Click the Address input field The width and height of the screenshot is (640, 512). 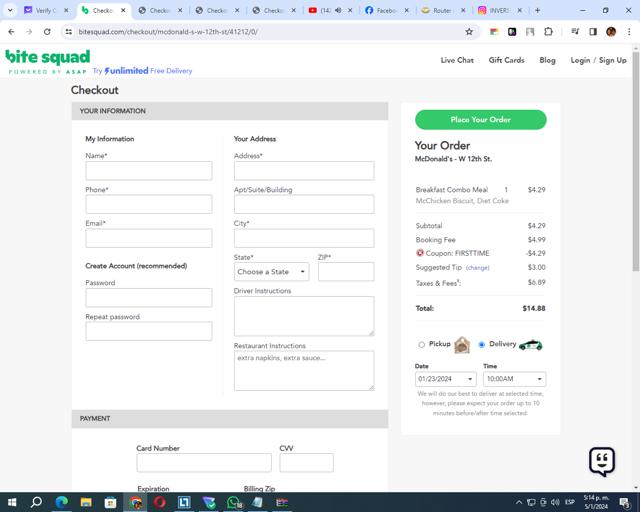pos(304,171)
